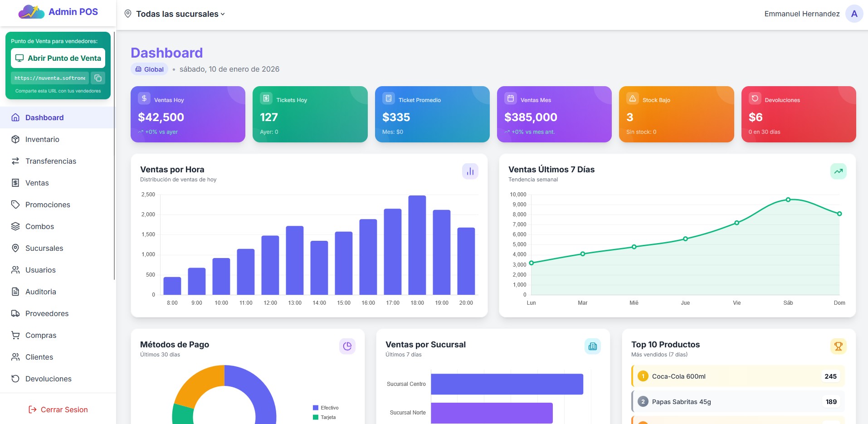The width and height of the screenshot is (868, 424).
Task: Select the Efectivo legend color square
Action: [315, 407]
